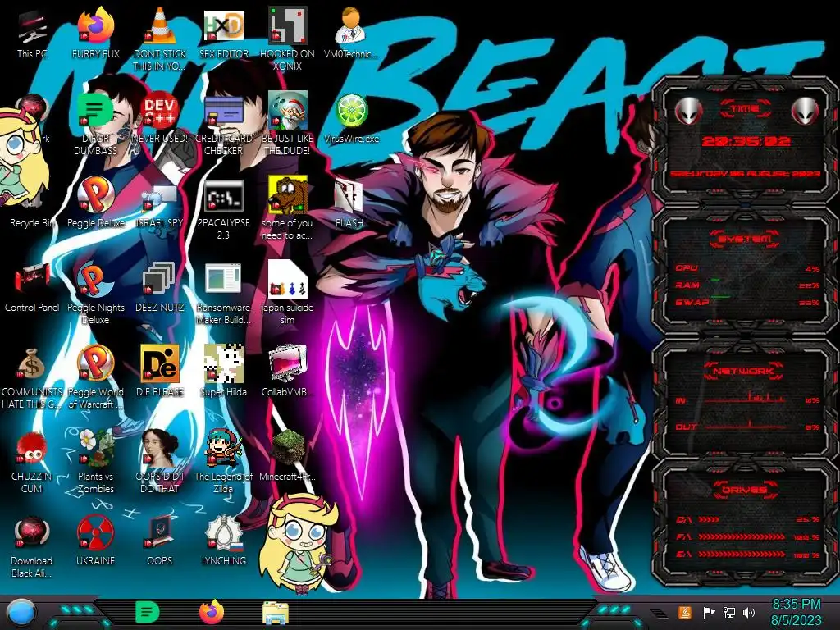The height and width of the screenshot is (630, 840).
Task: Open the VLC cone shortcut icon
Action: (160, 26)
